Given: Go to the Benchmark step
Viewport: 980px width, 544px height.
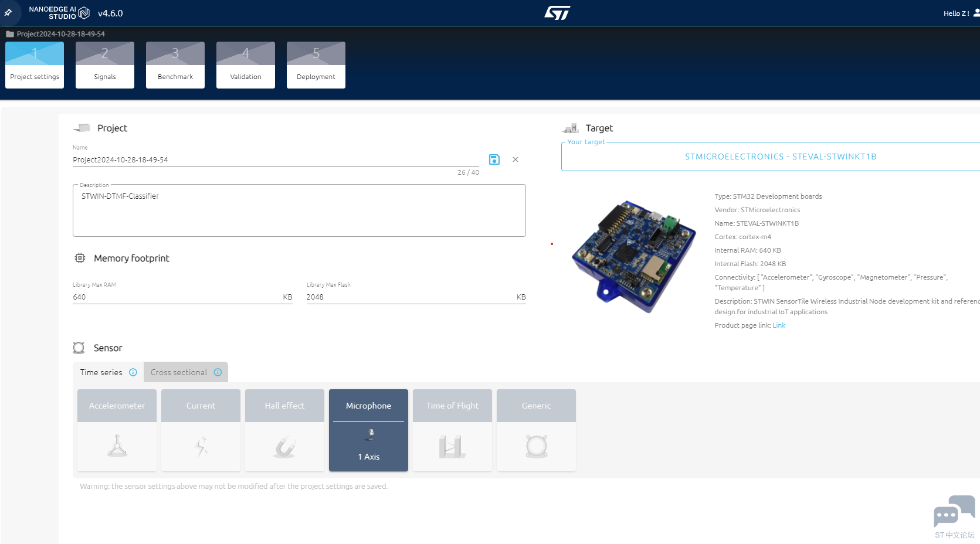Looking at the screenshot, I should 175,65.
